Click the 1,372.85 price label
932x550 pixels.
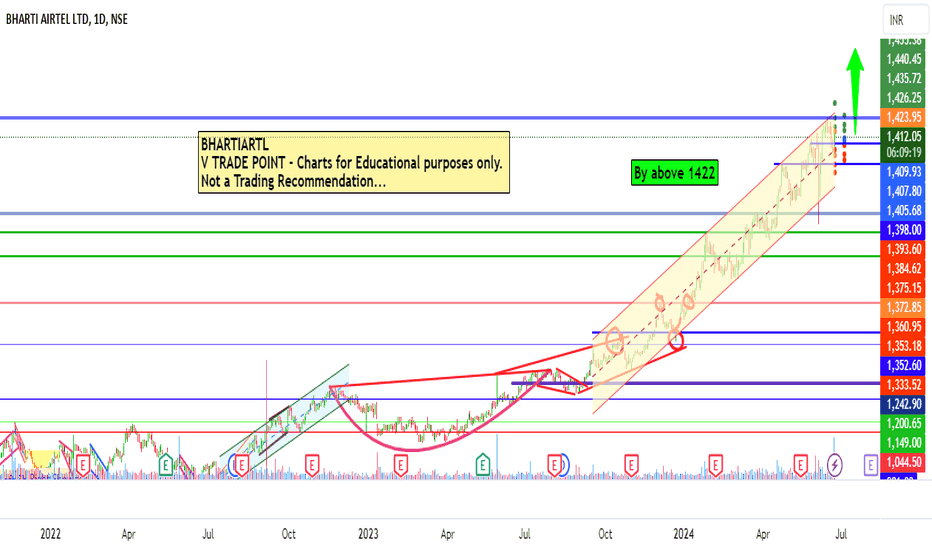click(x=903, y=307)
